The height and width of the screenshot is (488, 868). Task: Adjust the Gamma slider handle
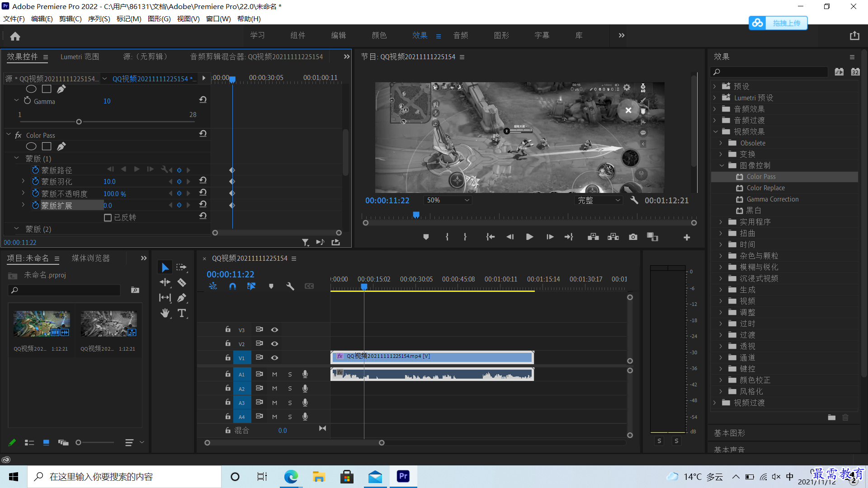pos(79,122)
